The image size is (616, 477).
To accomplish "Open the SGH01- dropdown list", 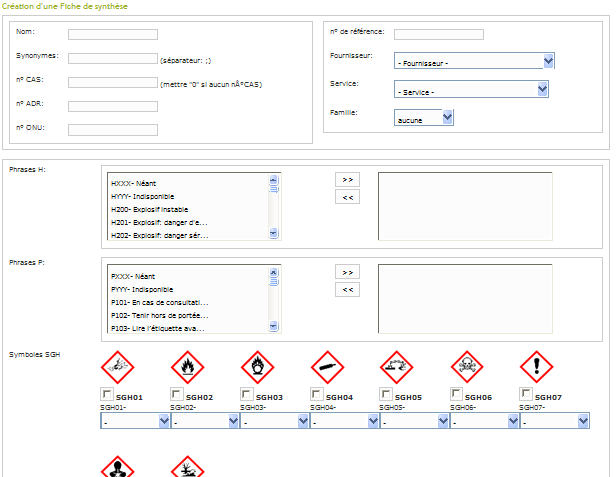I will 135,421.
